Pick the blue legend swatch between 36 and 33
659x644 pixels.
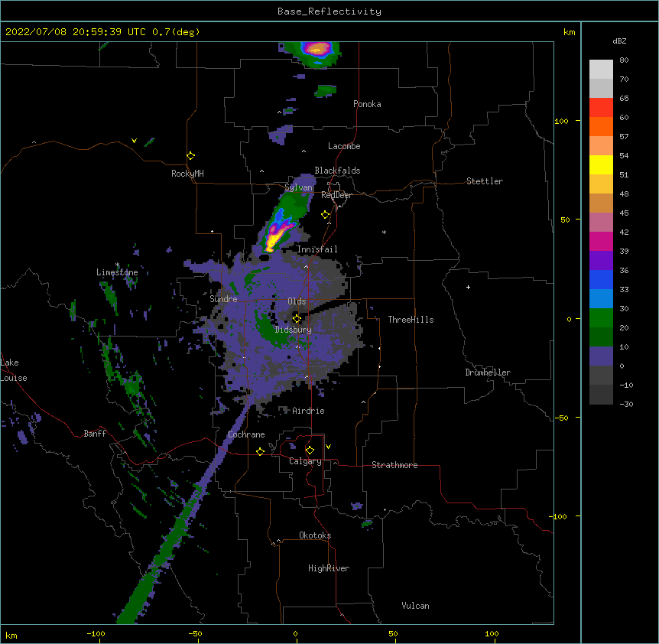pos(601,279)
